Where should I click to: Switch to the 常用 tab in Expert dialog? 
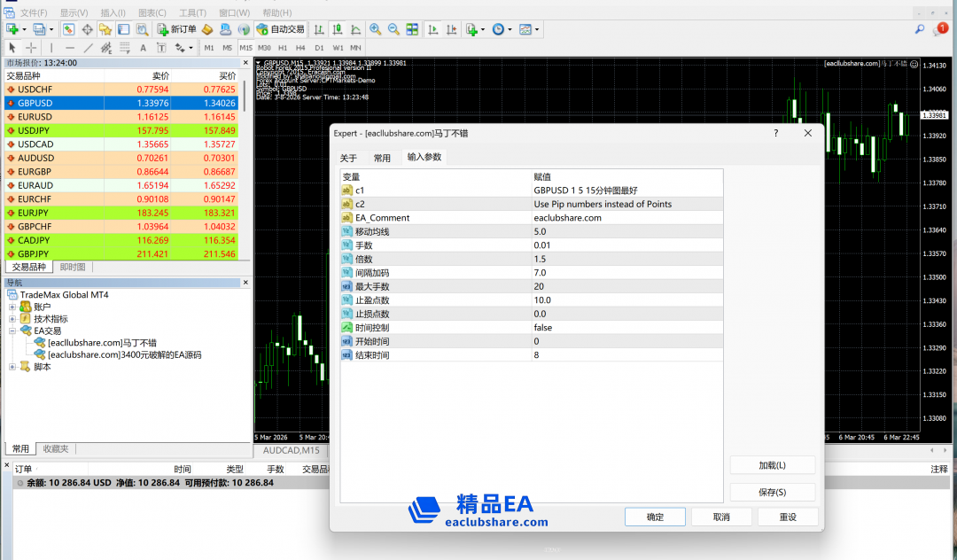[x=382, y=158]
